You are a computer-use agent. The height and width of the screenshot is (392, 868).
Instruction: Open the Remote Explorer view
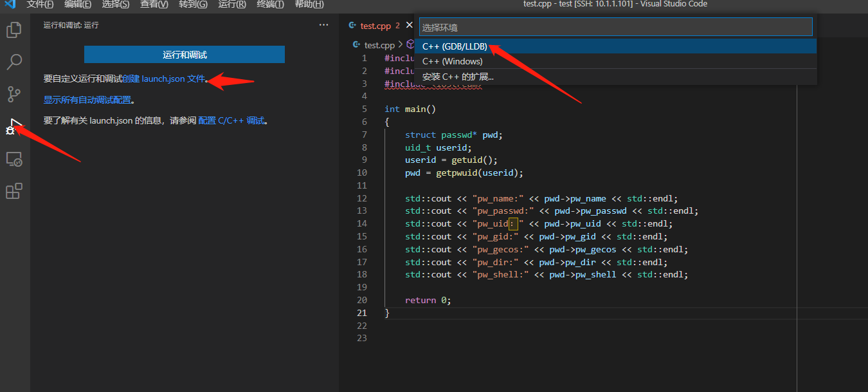[14, 158]
